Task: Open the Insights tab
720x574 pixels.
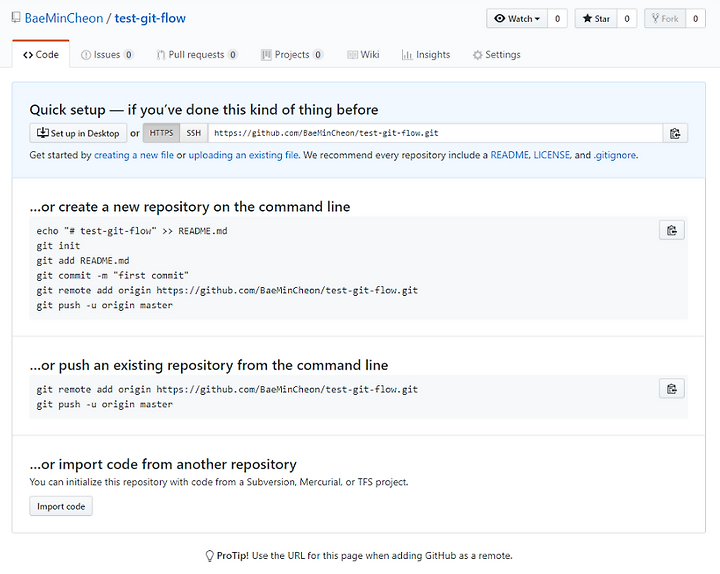Action: [x=426, y=55]
